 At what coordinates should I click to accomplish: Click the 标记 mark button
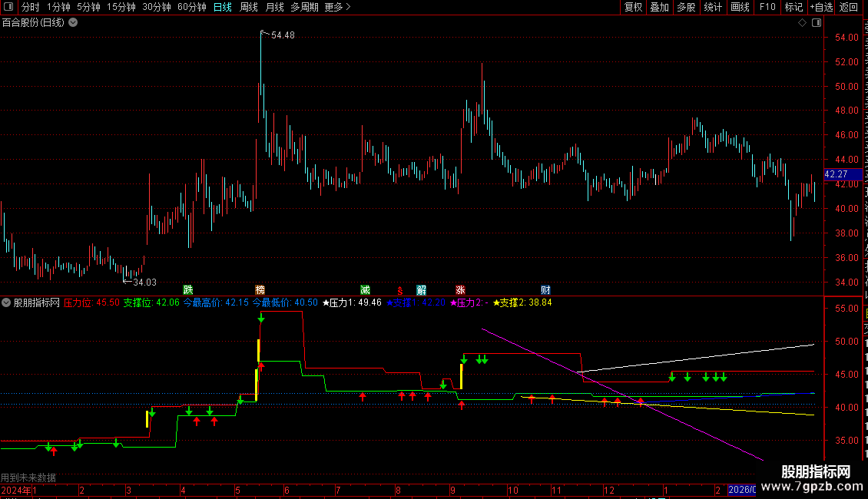[x=793, y=7]
